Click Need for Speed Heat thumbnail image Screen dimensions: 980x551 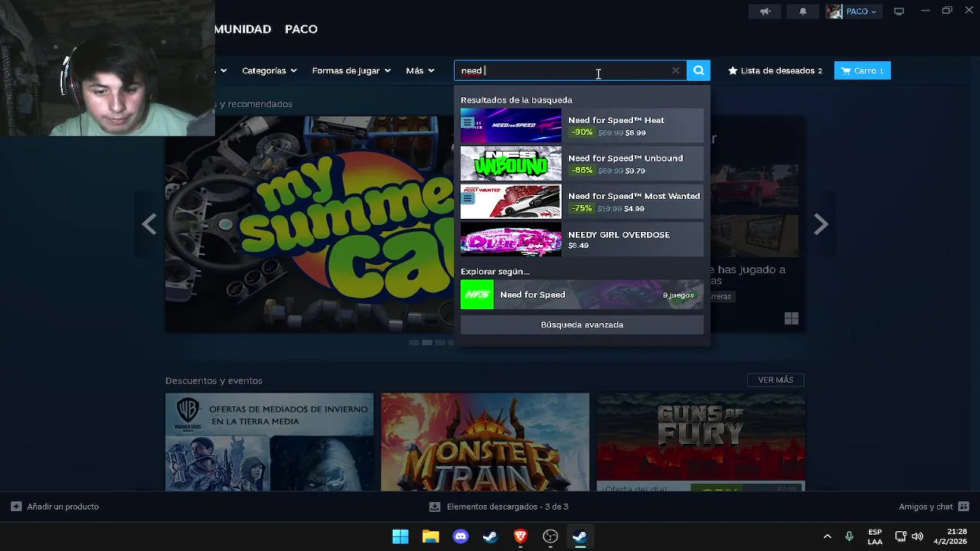(511, 126)
